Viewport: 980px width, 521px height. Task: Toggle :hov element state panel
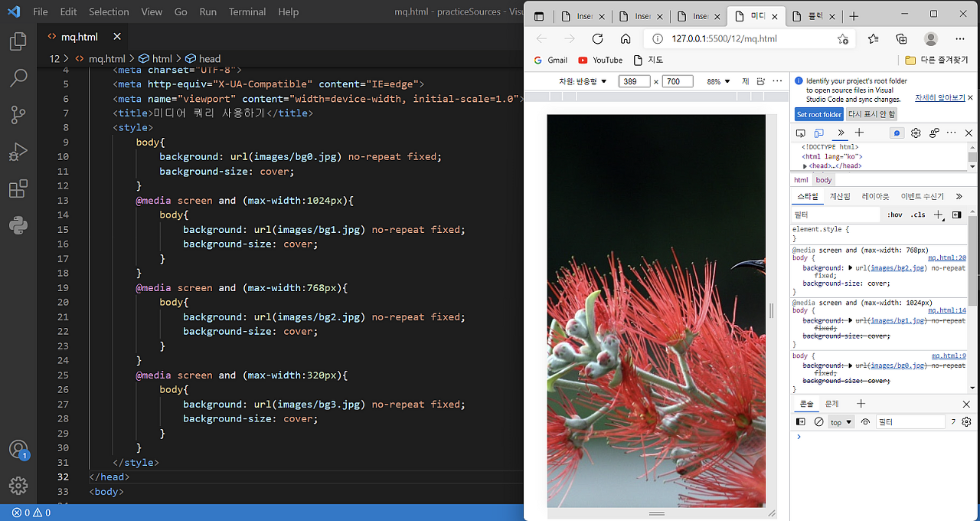click(x=894, y=215)
